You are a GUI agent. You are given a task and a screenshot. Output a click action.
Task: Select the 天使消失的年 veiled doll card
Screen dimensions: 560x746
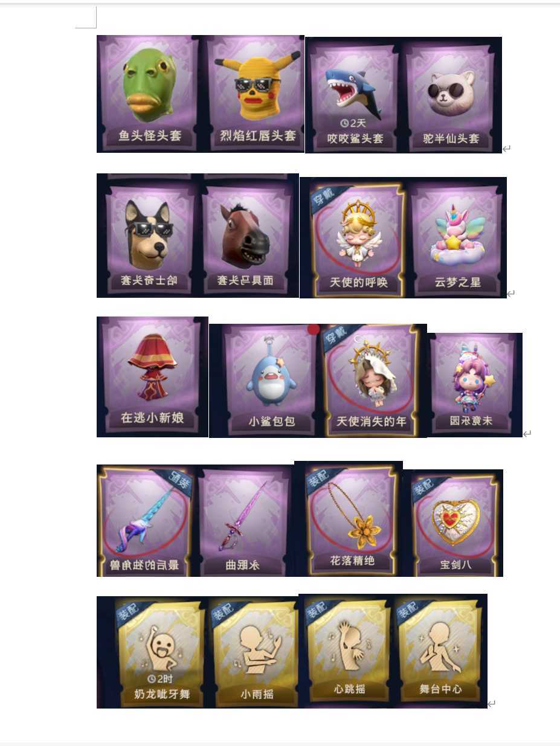tap(371, 381)
